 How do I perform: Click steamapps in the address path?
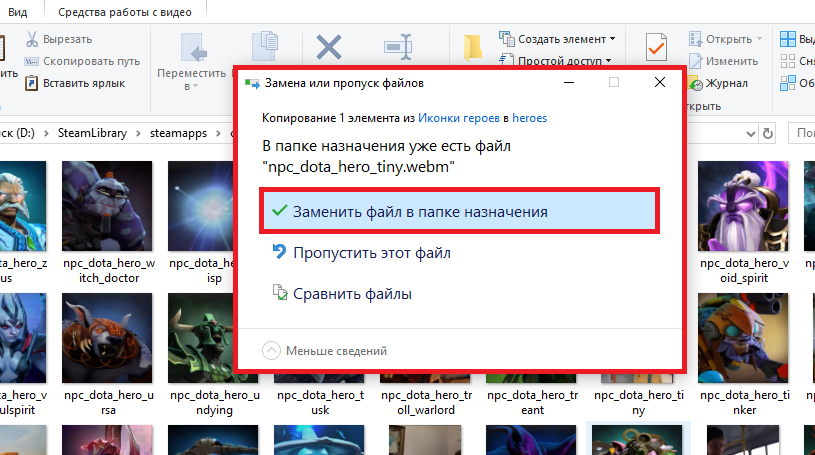tap(178, 133)
